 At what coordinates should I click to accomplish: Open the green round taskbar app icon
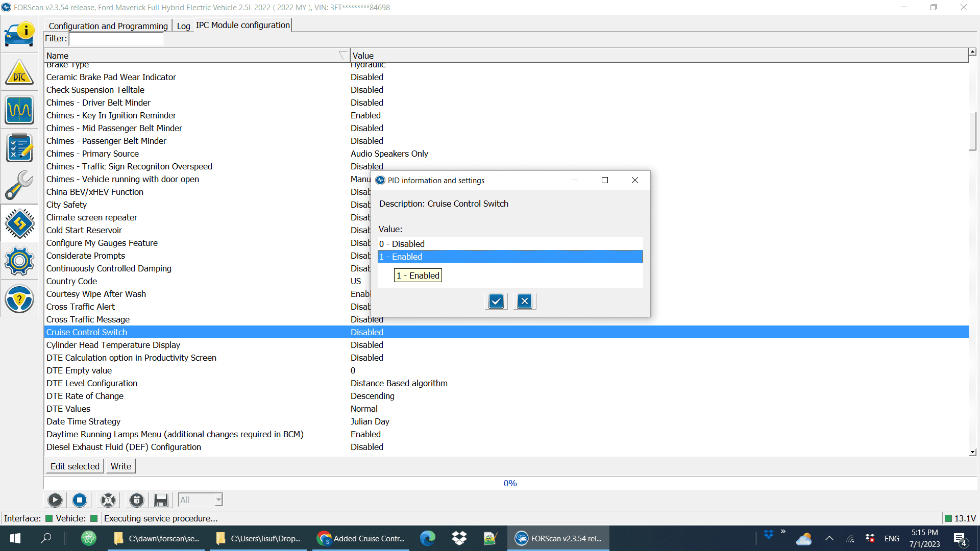click(x=89, y=538)
